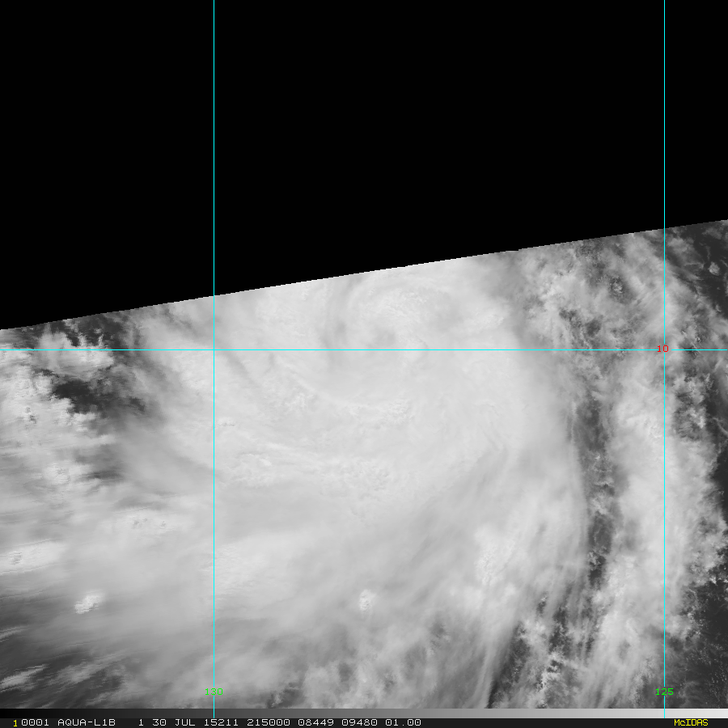This screenshot has width=728, height=728.
Task: Click the AQUA-L1B satellite name text
Action: click(91, 722)
